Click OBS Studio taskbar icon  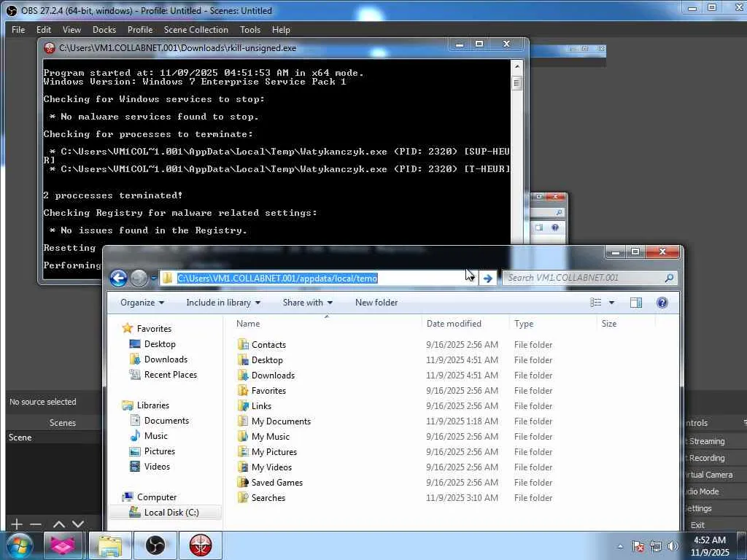tap(155, 545)
